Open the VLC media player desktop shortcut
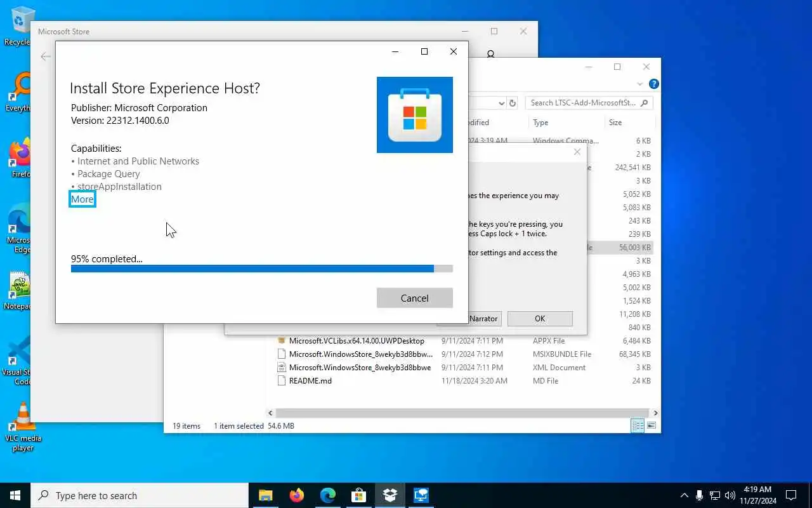 pyautogui.click(x=23, y=427)
